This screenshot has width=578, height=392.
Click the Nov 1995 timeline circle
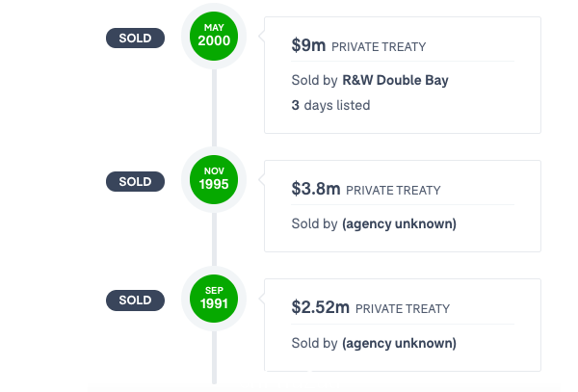coord(214,180)
